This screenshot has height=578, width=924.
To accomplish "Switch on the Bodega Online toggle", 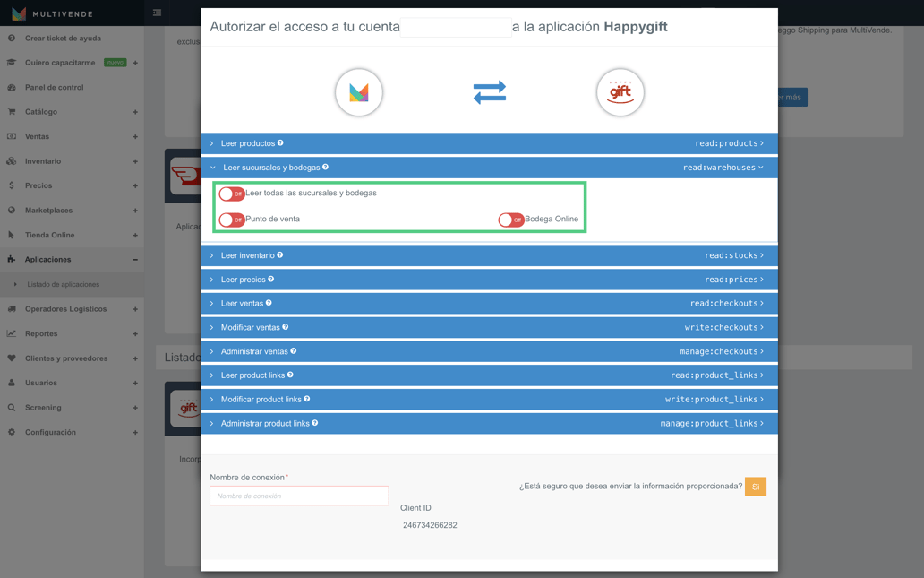I will [511, 220].
